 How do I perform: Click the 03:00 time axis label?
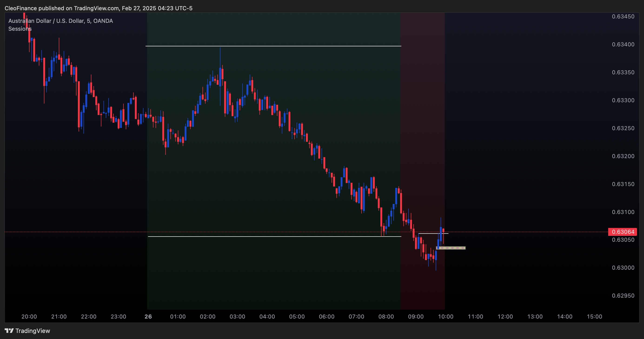point(238,316)
